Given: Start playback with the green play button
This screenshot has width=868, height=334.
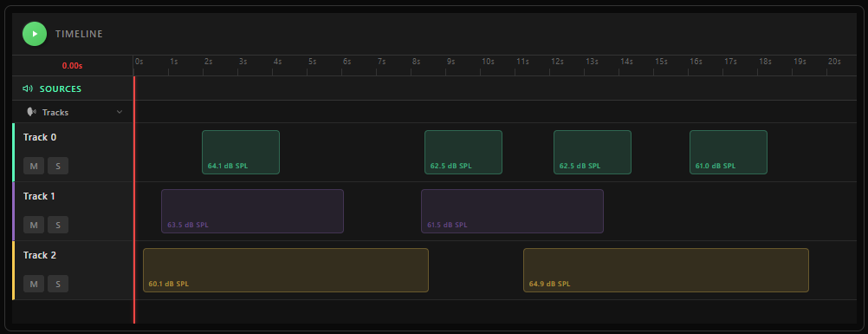Looking at the screenshot, I should pos(35,34).
